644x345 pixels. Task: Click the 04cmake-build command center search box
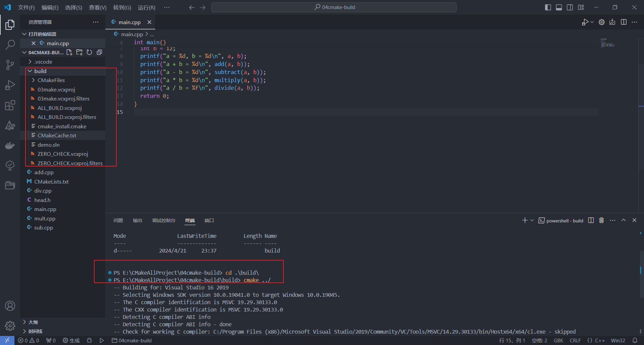[334, 7]
